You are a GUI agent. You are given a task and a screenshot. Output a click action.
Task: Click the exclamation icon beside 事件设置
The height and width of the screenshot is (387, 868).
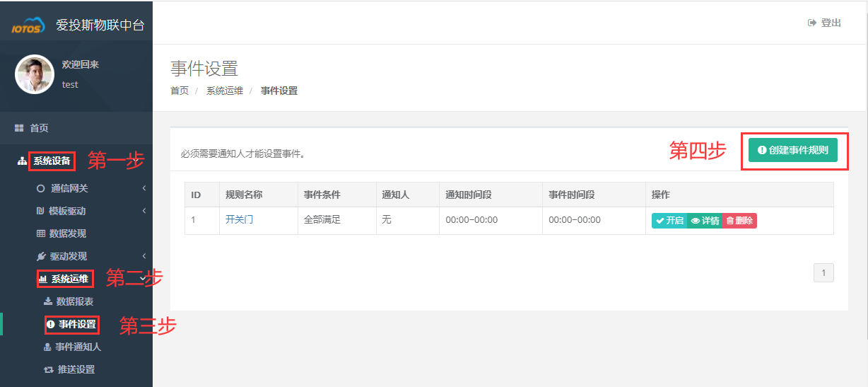click(x=50, y=324)
